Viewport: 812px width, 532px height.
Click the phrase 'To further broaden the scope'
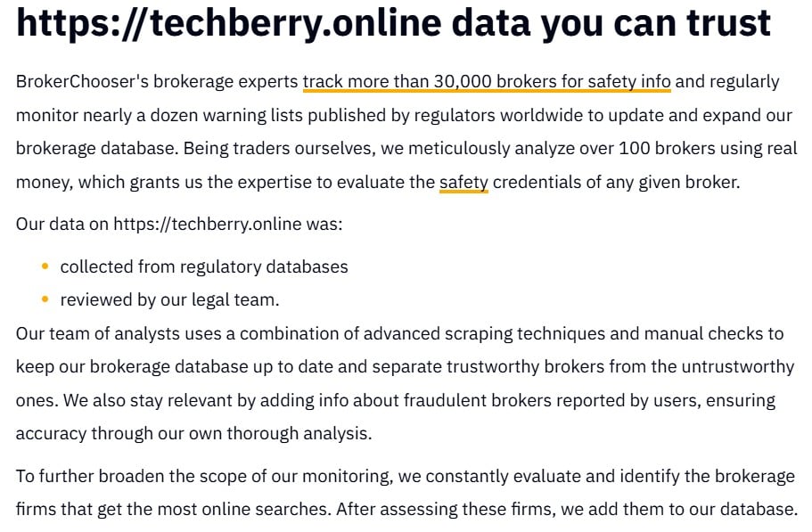point(123,476)
